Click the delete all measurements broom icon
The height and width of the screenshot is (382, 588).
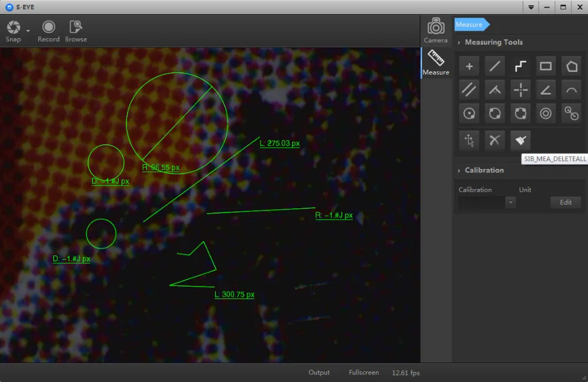[520, 140]
